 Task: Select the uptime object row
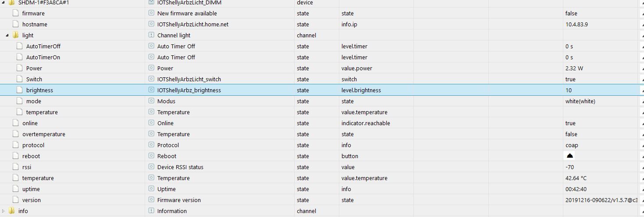click(31, 189)
